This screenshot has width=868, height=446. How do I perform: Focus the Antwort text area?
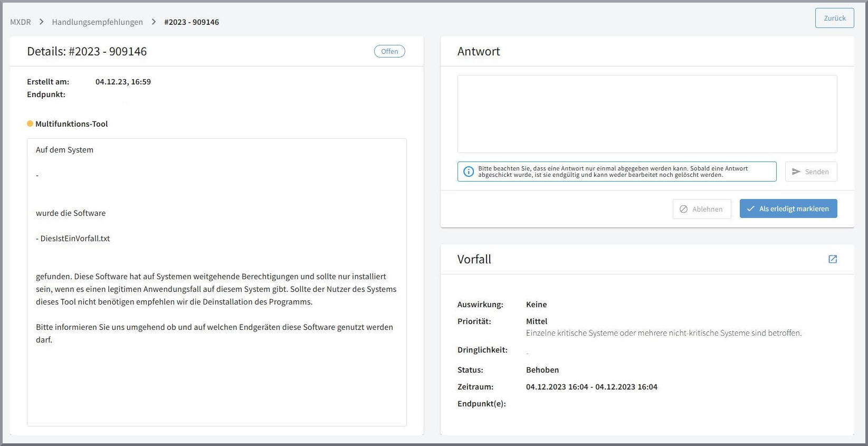tap(647, 114)
